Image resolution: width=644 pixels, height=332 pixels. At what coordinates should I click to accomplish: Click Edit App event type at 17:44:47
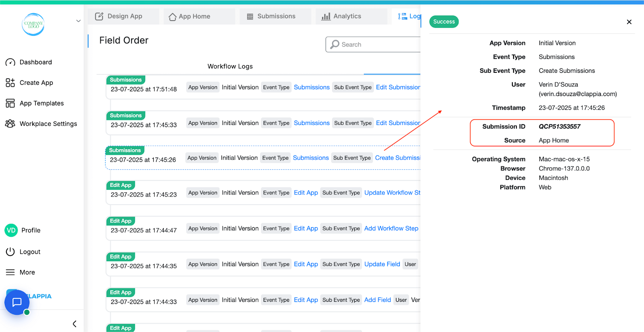[x=306, y=229]
